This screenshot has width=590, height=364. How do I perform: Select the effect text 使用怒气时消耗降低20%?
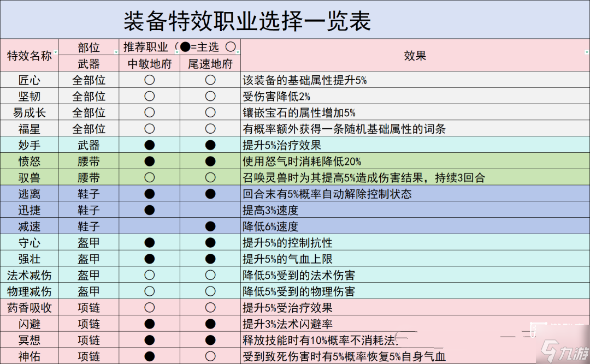point(302,162)
